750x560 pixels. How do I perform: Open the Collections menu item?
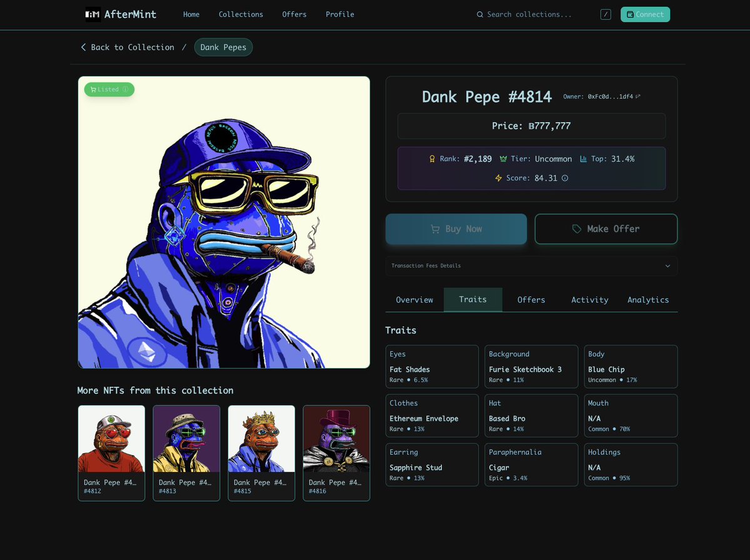pyautogui.click(x=241, y=14)
